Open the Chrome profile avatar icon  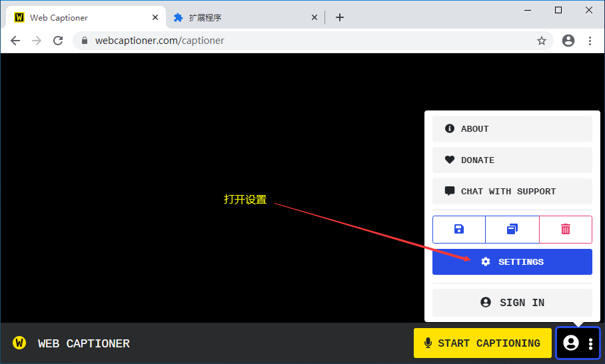click(x=568, y=41)
